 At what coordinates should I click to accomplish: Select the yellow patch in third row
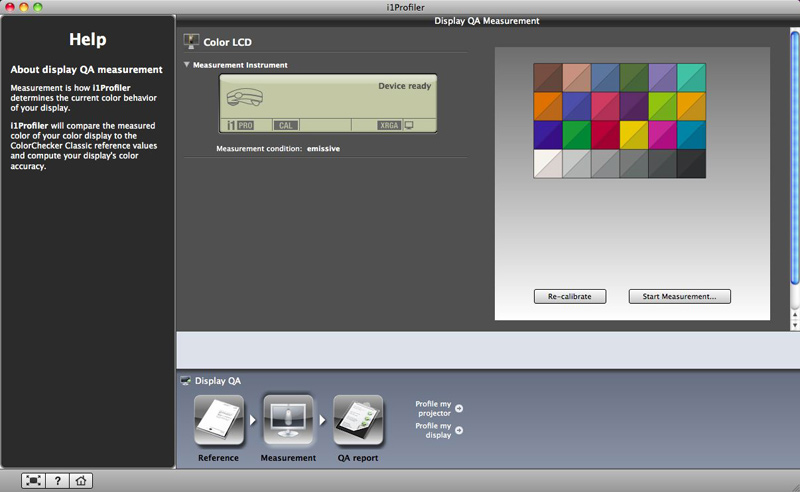[634, 135]
